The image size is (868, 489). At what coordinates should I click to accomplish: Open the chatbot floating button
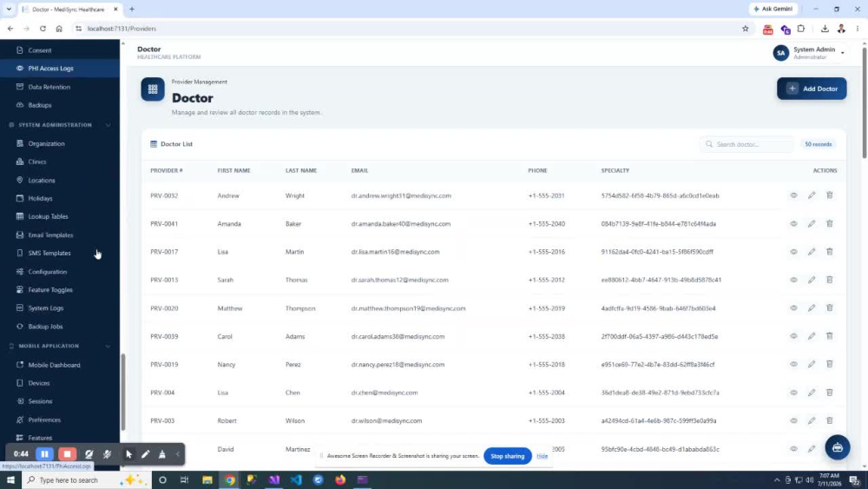837,447
